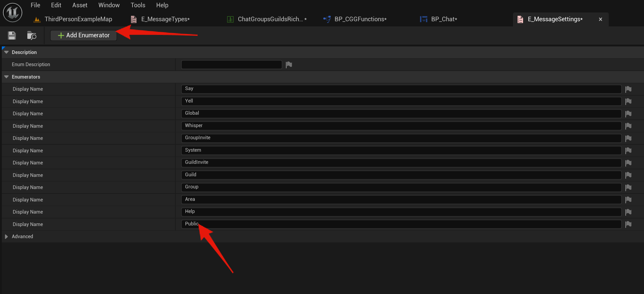Click the Unreal Engine logo icon
644x294 pixels.
click(x=12, y=12)
